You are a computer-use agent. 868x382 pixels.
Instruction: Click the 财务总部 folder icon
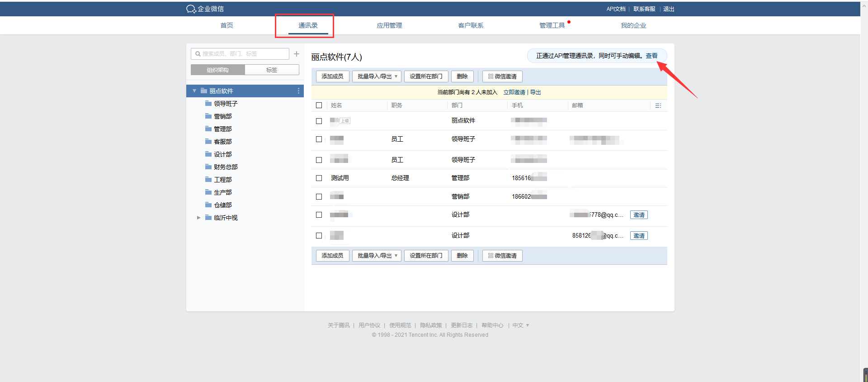208,167
